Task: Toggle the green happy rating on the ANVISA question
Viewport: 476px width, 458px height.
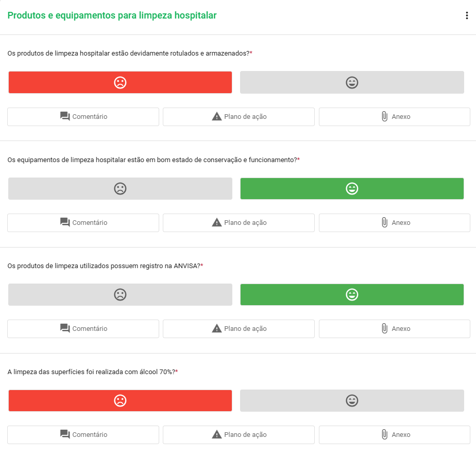Action: [x=352, y=295]
